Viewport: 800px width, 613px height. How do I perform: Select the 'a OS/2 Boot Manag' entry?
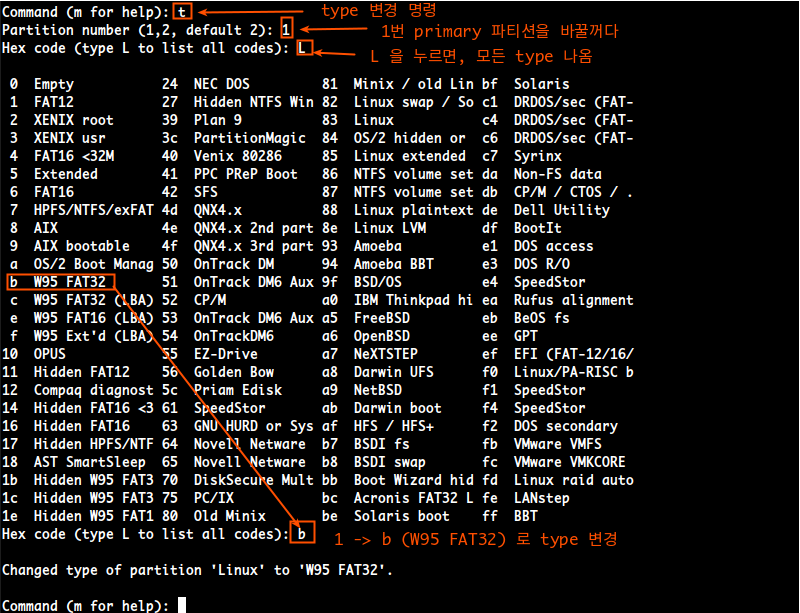pos(82,264)
